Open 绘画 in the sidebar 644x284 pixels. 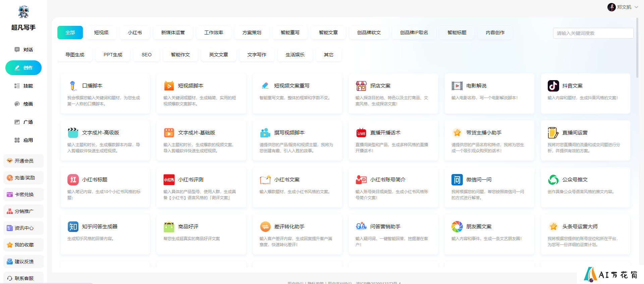[23, 104]
